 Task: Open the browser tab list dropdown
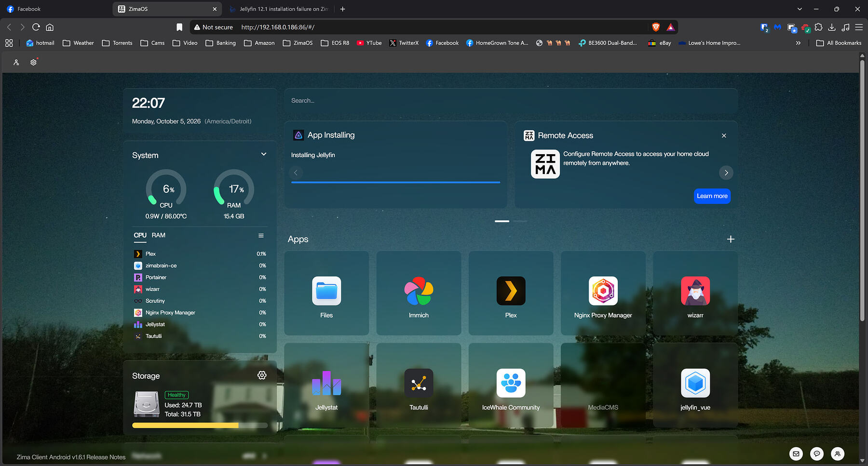coord(800,9)
